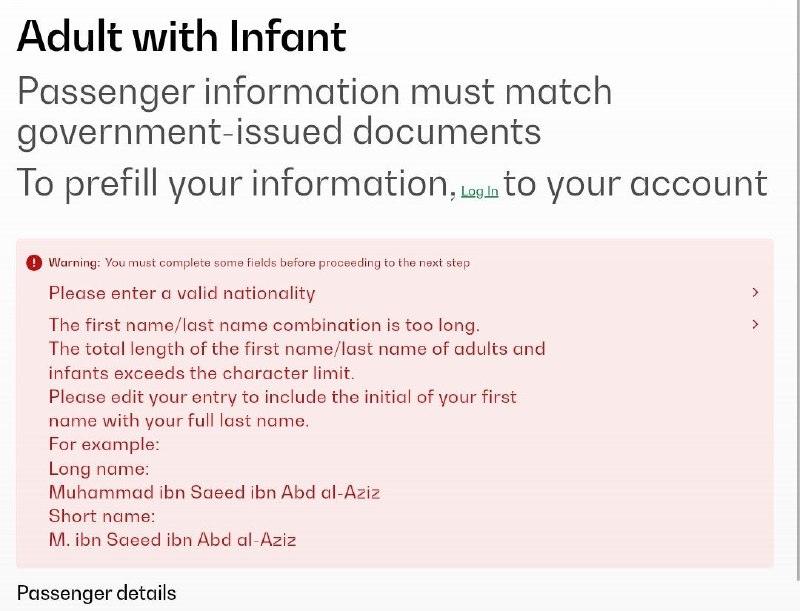Click the 'For example:' line
Viewport: 800px width, 611px height.
(x=104, y=444)
